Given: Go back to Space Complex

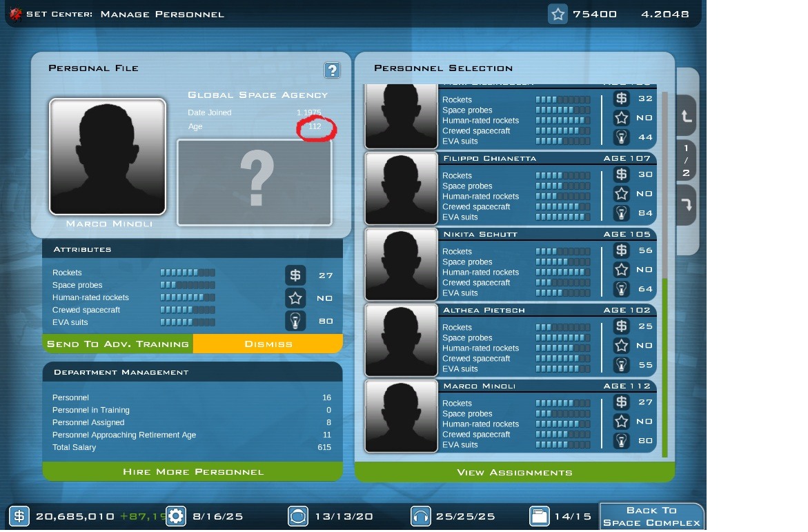Looking at the screenshot, I should [652, 517].
